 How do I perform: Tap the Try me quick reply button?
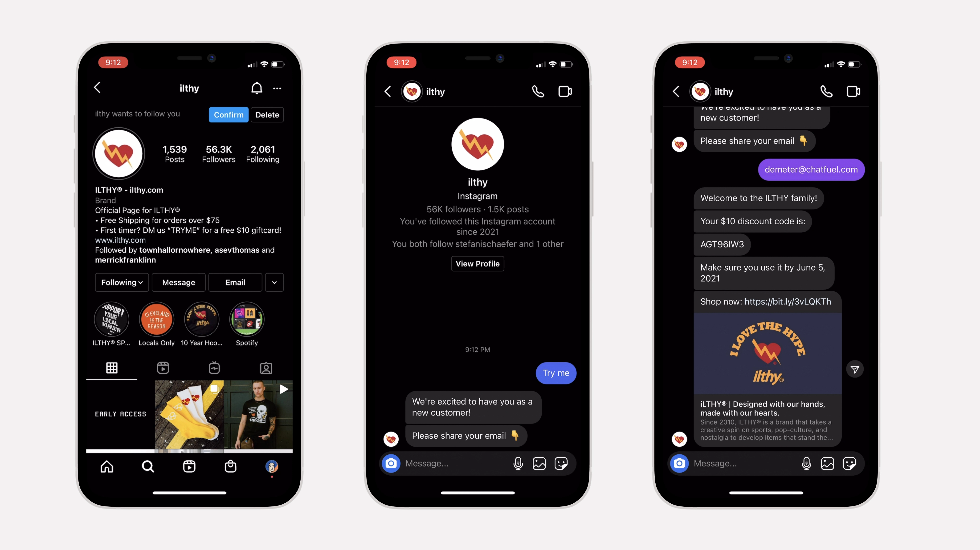coord(555,372)
